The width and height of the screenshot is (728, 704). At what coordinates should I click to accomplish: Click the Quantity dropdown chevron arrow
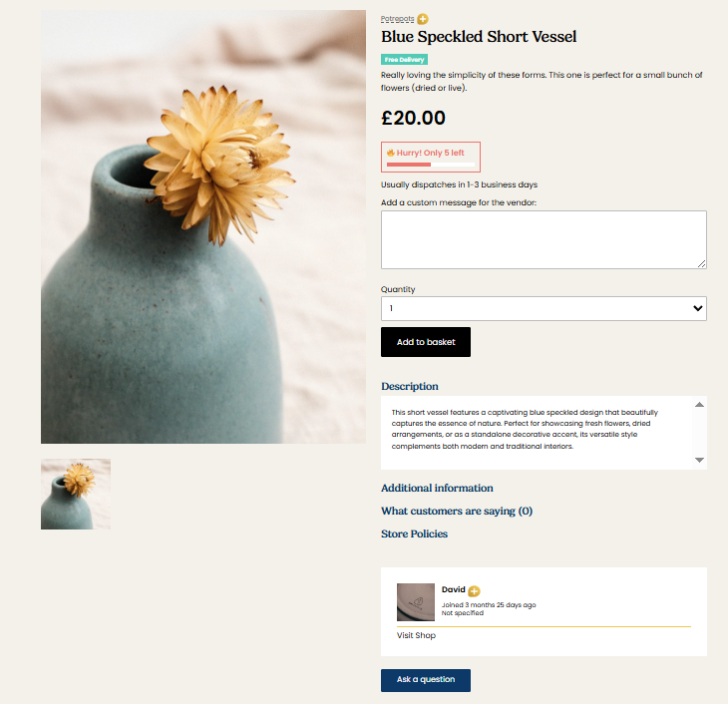click(x=697, y=308)
